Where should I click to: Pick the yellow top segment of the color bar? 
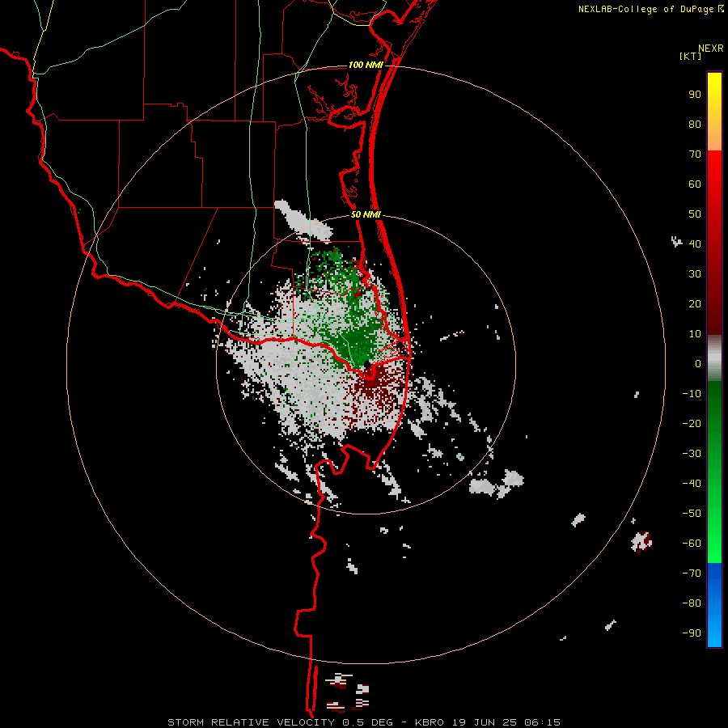714,112
